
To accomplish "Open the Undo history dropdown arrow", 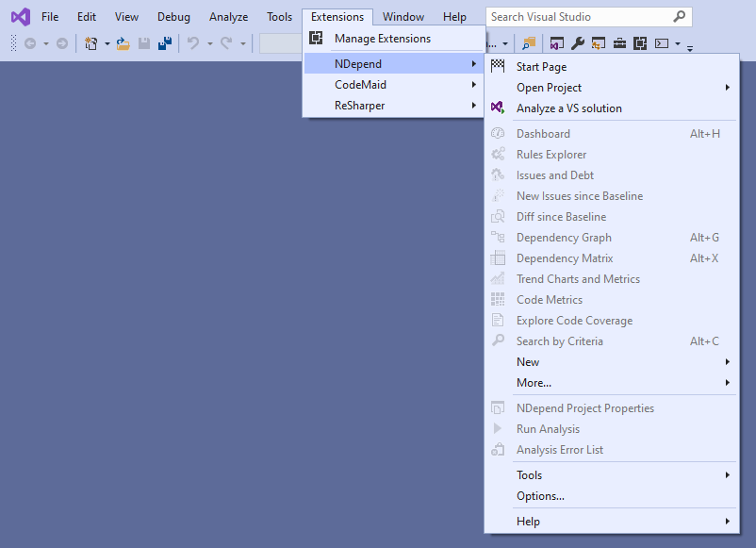I will [x=209, y=44].
